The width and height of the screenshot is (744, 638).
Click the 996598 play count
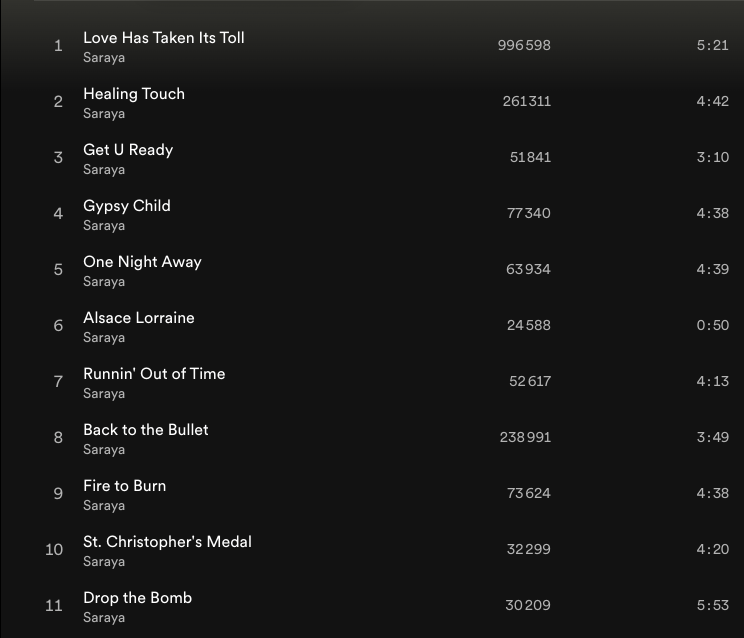[x=524, y=46]
